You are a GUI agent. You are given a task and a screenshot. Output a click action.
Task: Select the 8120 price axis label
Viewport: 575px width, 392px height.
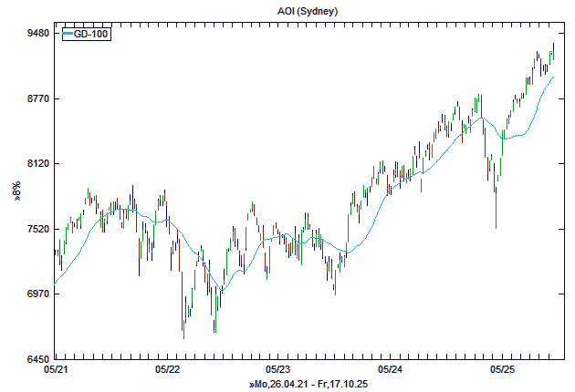coord(37,163)
